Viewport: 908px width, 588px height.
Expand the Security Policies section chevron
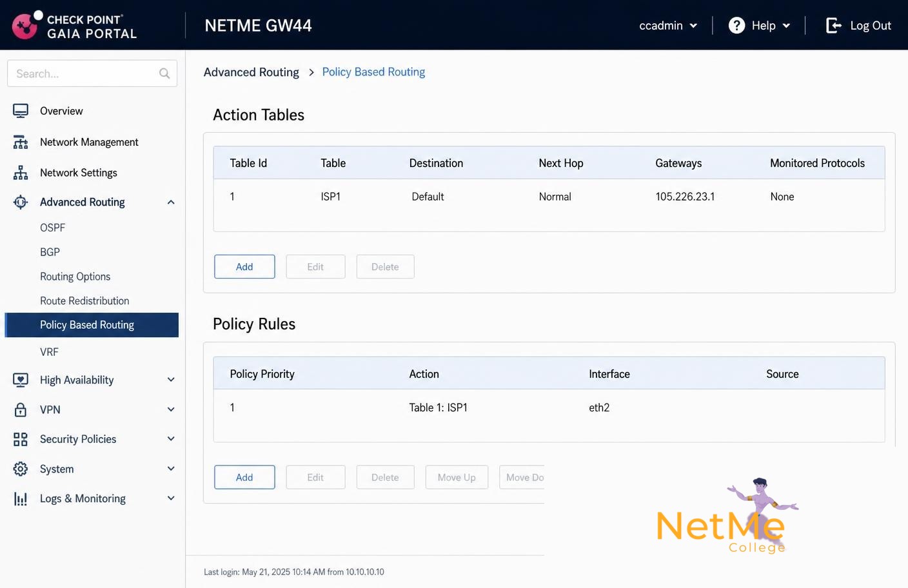point(171,439)
